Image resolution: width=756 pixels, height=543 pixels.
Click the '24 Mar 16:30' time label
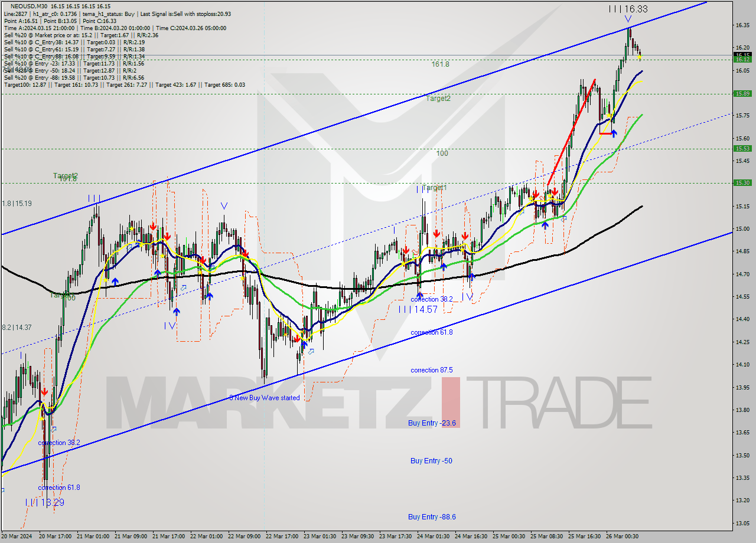pos(471,537)
